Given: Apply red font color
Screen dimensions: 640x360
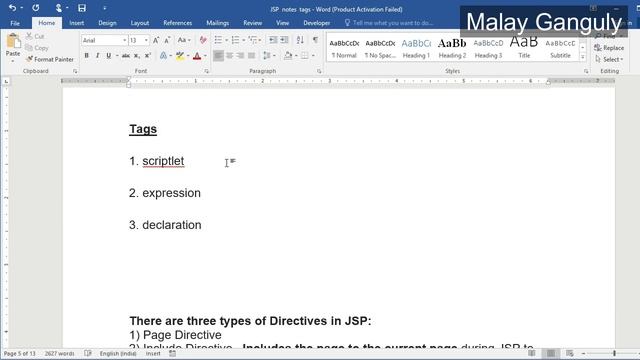Looking at the screenshot, I should click(197, 56).
